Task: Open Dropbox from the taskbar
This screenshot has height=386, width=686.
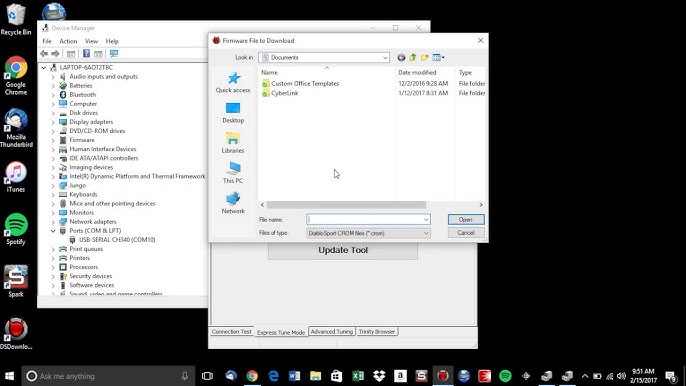Action: (379, 376)
